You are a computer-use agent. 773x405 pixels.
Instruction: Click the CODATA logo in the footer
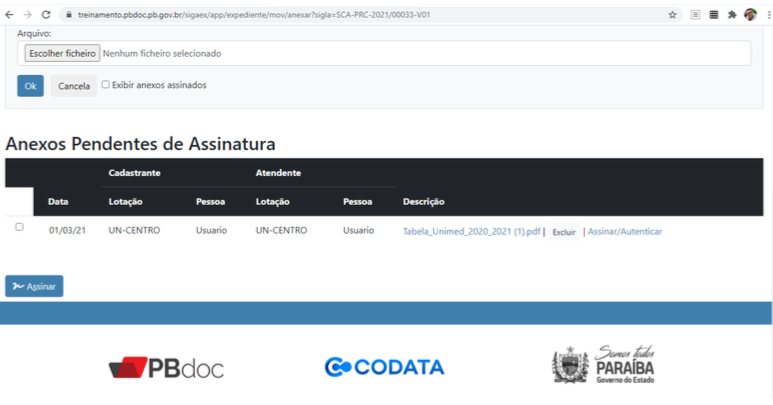point(384,367)
